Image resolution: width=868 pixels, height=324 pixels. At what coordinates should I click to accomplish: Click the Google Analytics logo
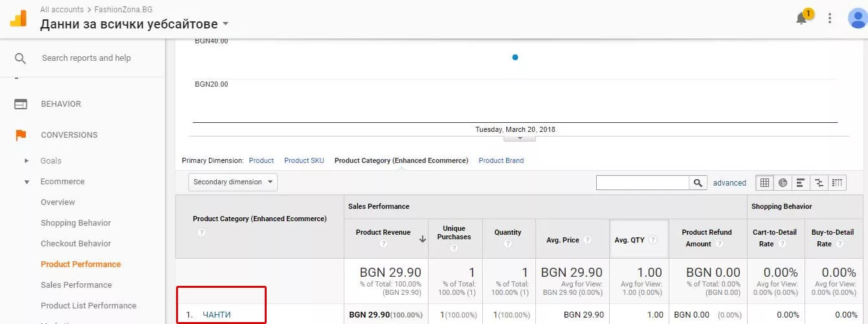(18, 18)
